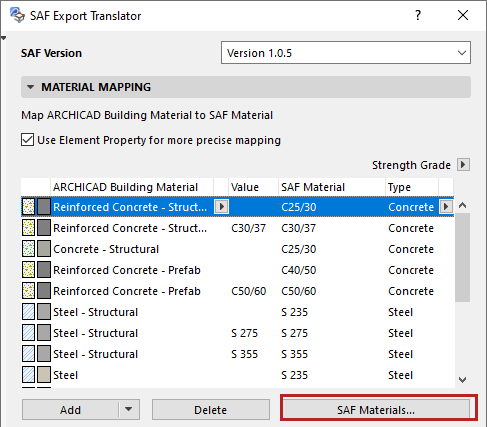Open arrow next to selected Reinforced Concrete material
Screen dimensions: 487x427
(221, 207)
